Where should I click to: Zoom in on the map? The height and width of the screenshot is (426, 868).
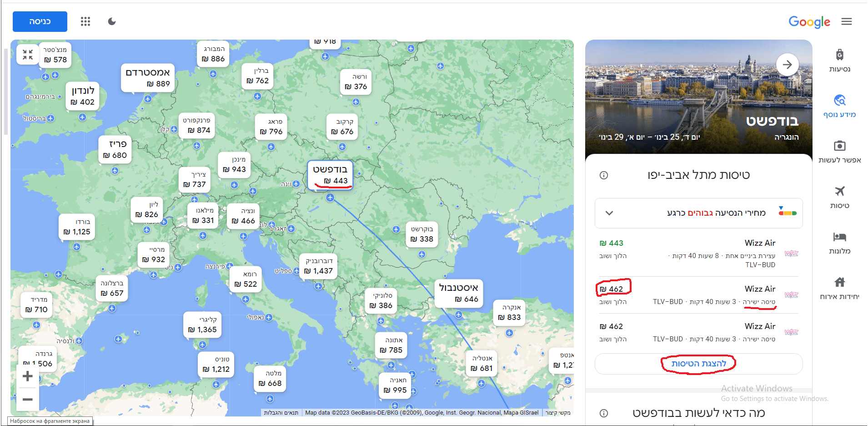tap(28, 376)
